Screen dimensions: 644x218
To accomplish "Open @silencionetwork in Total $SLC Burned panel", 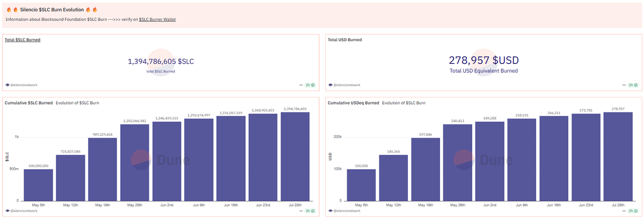I will [25, 85].
